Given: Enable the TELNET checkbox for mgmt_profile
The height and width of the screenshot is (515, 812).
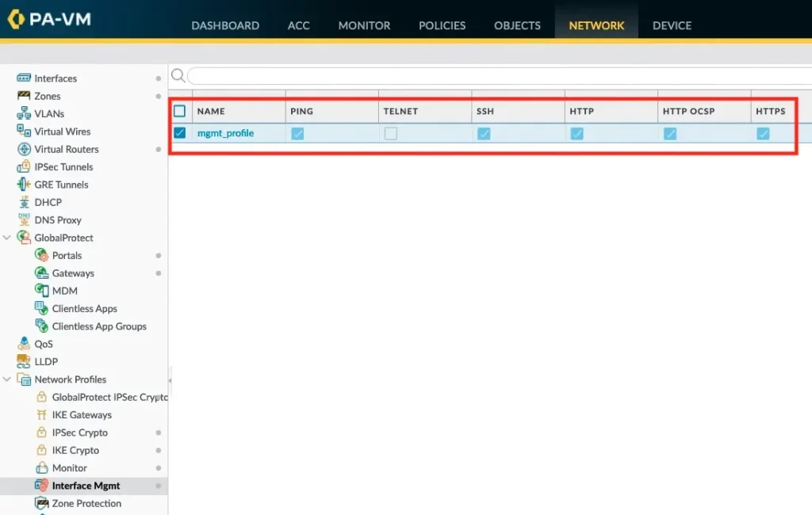Looking at the screenshot, I should pyautogui.click(x=391, y=134).
